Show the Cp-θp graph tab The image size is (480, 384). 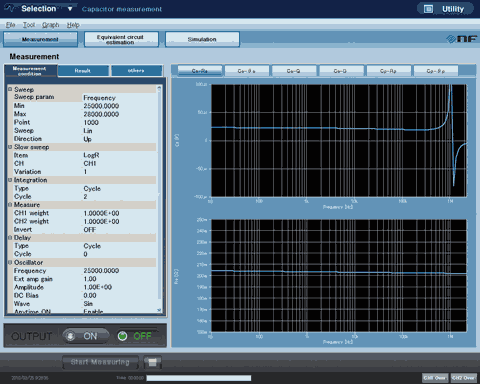[x=436, y=71]
